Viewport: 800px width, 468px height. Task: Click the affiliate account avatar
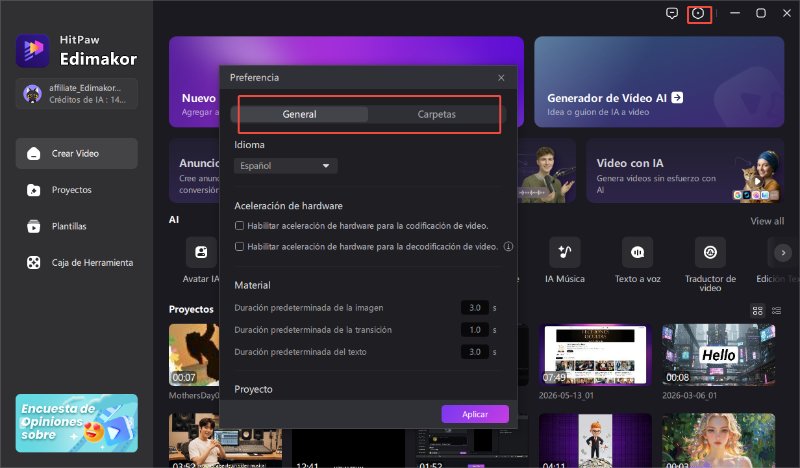click(32, 94)
